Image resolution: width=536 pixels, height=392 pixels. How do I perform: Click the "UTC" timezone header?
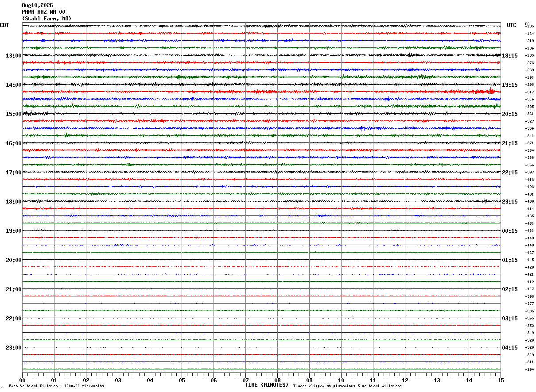(512, 25)
